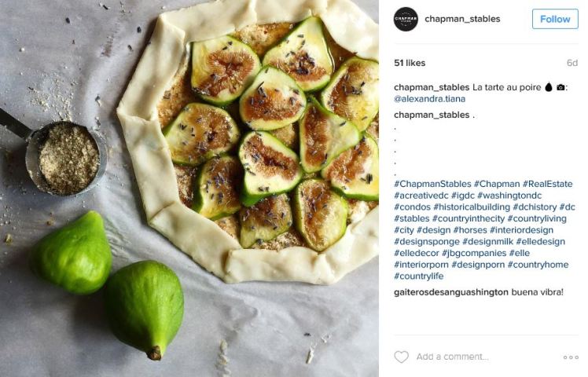Open the #countryinthecity hashtag

[469, 218]
